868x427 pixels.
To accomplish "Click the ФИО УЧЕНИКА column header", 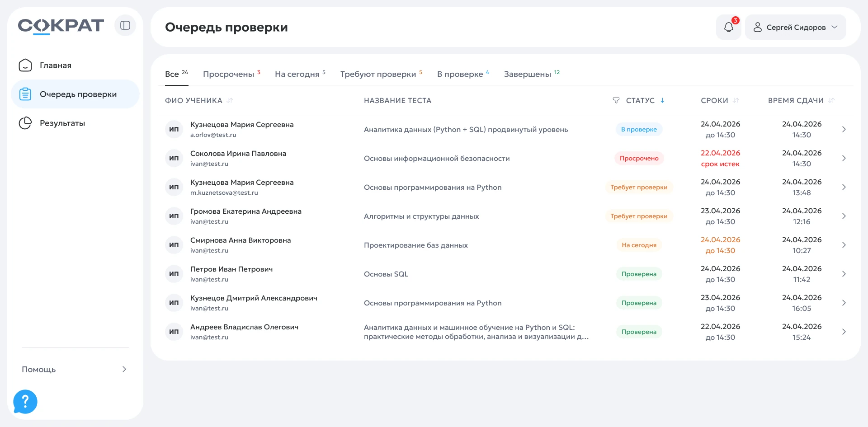I will click(x=193, y=100).
